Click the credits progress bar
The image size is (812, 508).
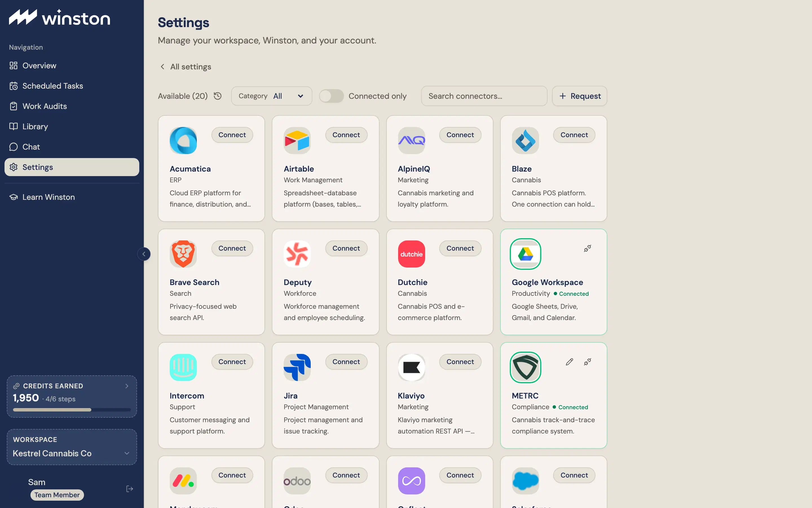point(71,410)
